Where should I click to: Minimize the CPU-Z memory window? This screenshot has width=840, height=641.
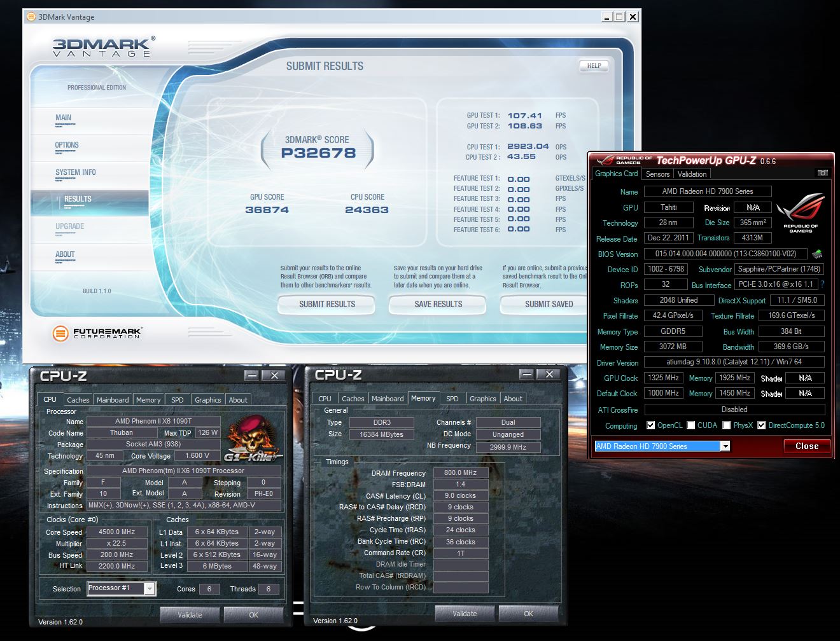coord(527,374)
